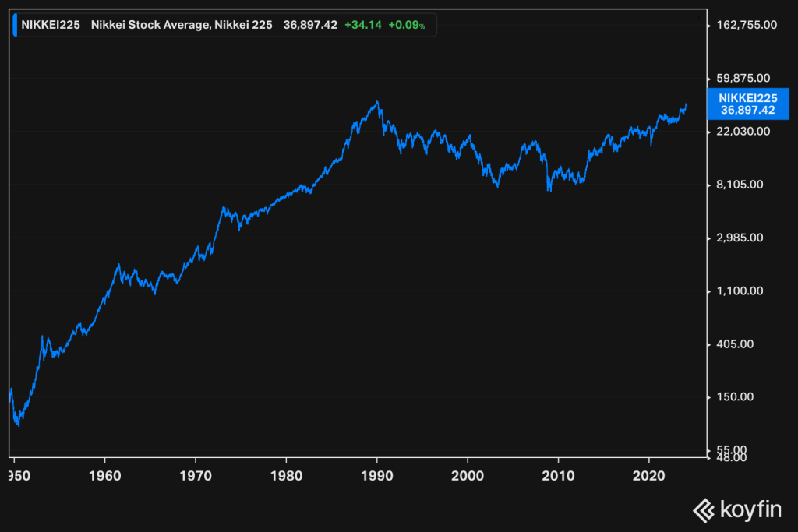Click the koyfin logo icon

[704, 509]
